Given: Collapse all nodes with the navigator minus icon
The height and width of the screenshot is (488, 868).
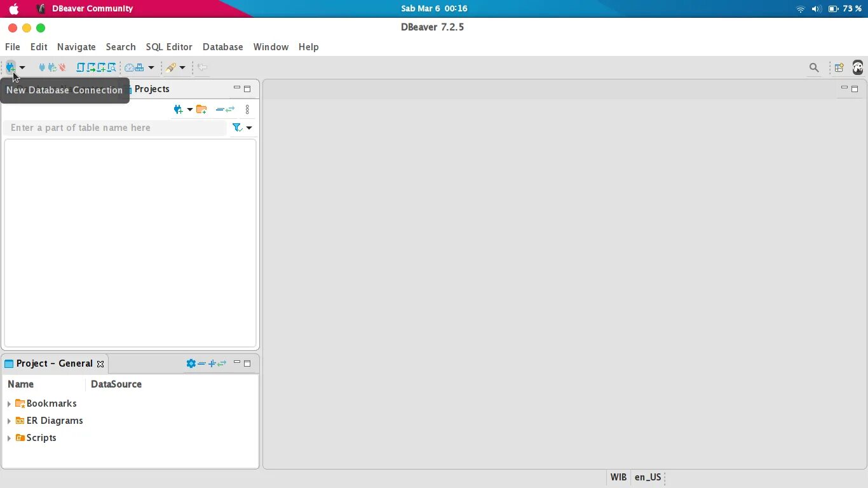Looking at the screenshot, I should coord(219,109).
